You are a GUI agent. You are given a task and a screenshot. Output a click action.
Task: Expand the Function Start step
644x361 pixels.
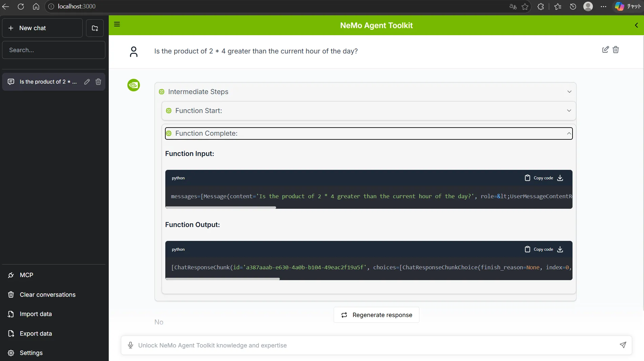[569, 111]
